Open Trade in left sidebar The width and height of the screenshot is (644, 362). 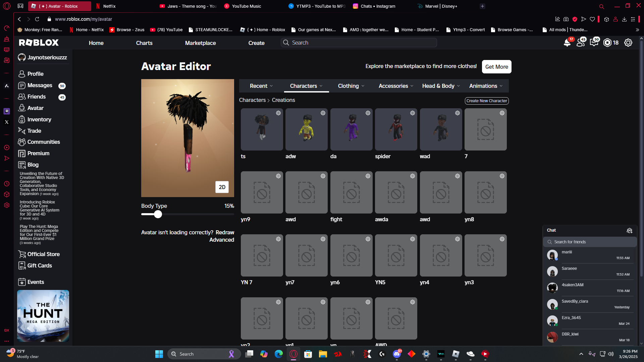34,131
